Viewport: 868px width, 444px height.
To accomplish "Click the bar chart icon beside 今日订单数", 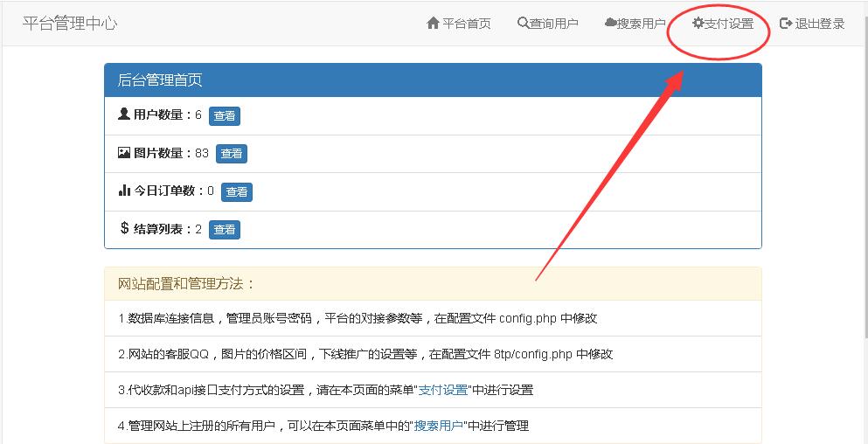I will pos(124,191).
